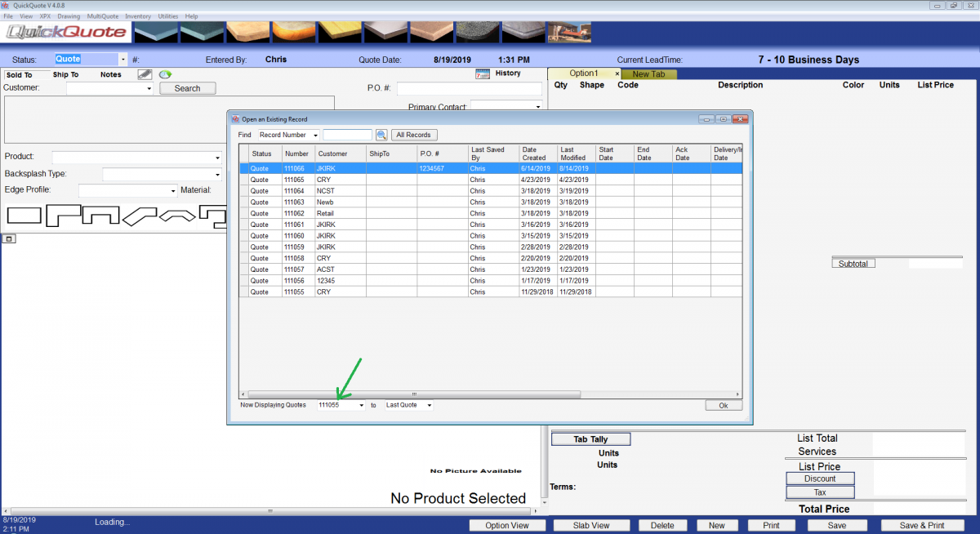Click the QuickQuote logo banner
Image resolution: width=980 pixels, height=534 pixels.
67,33
